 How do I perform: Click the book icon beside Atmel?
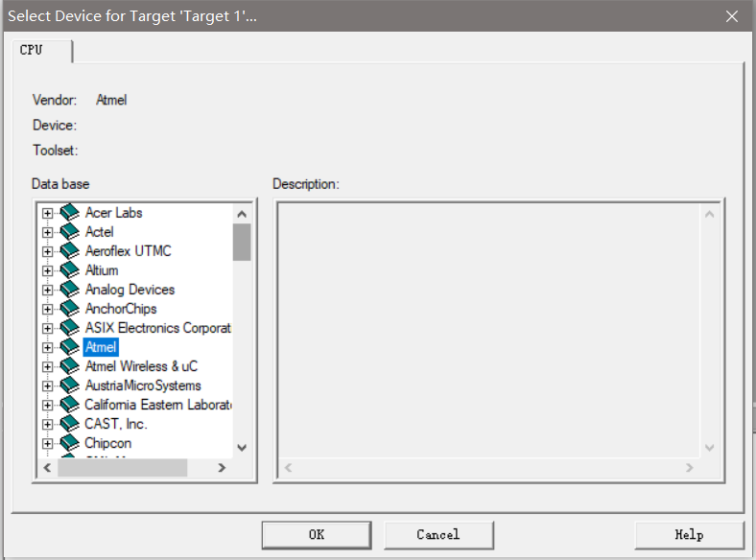[70, 347]
